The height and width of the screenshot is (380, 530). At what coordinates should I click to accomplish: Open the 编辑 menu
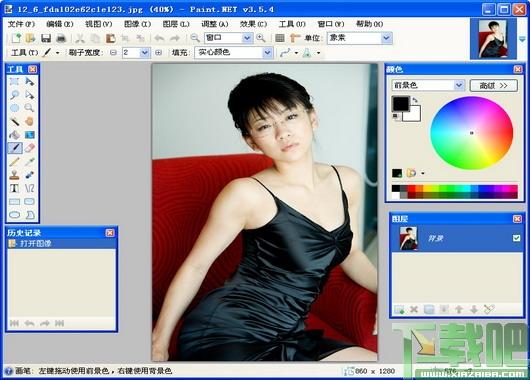59,24
